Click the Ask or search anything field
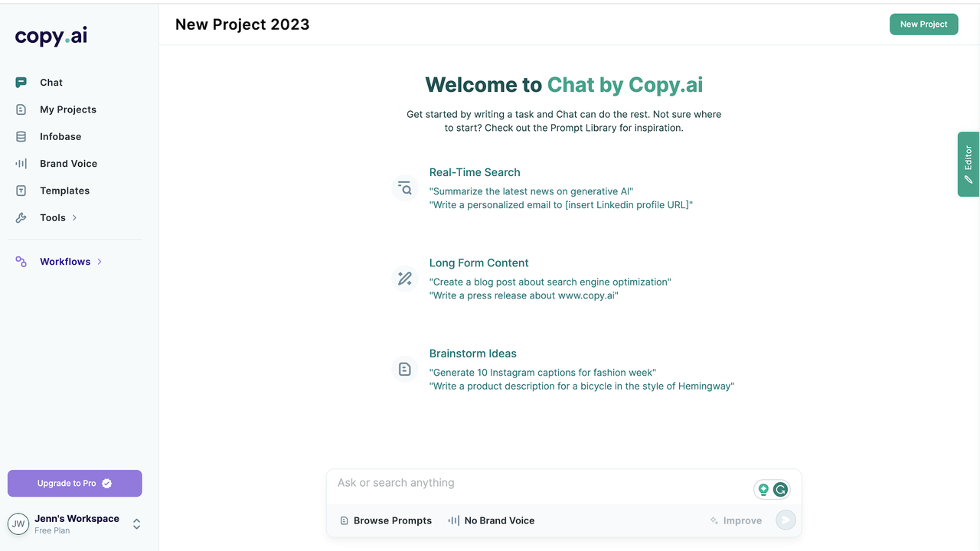This screenshot has height=551, width=980. (x=536, y=484)
